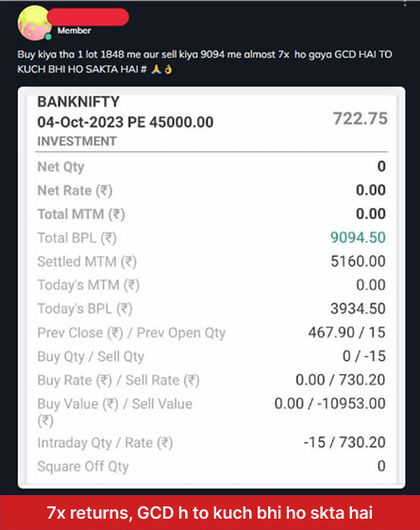Click the red 7x returns caption banner
The height and width of the screenshot is (530, 420).
pos(210,512)
